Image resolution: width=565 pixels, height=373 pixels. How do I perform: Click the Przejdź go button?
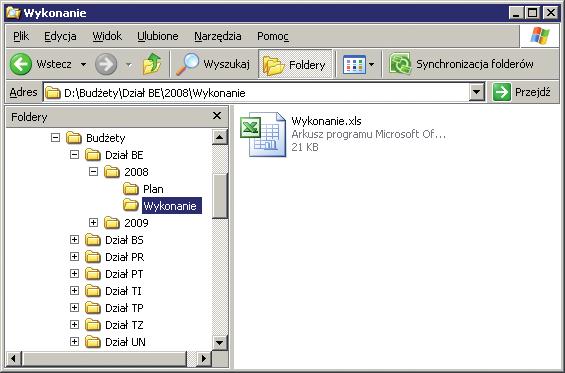(521, 92)
